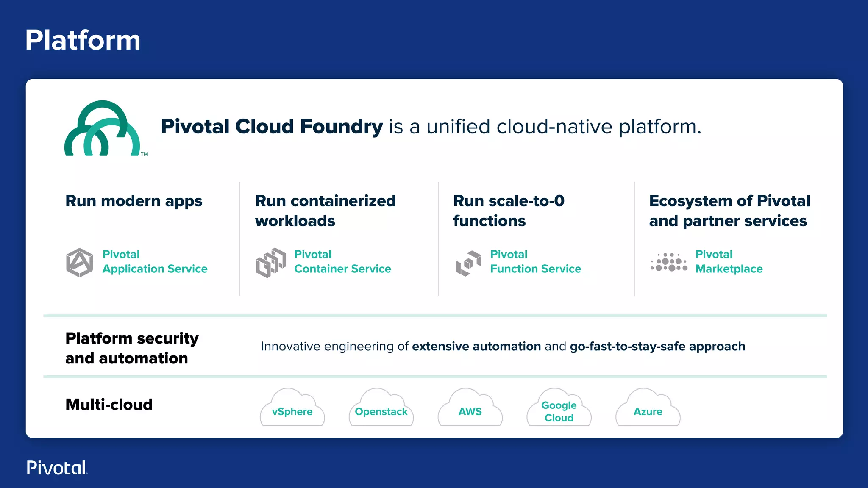The image size is (868, 488).
Task: Open the Pivotal Container Service link text
Action: (x=342, y=262)
